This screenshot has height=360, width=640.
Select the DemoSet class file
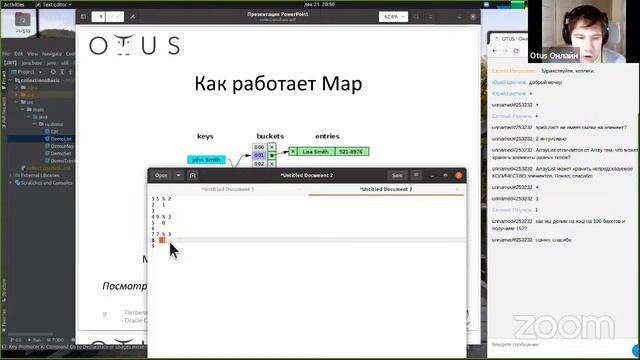click(x=58, y=153)
